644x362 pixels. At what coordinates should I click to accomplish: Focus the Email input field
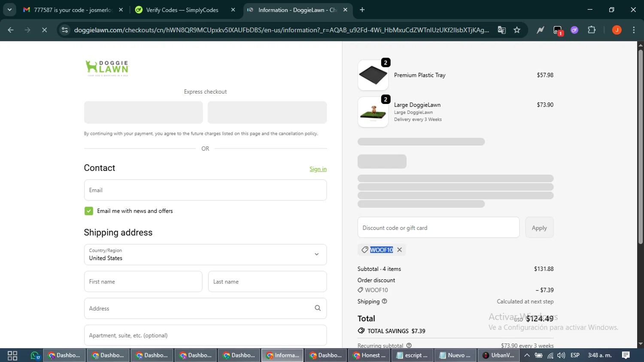(205, 190)
